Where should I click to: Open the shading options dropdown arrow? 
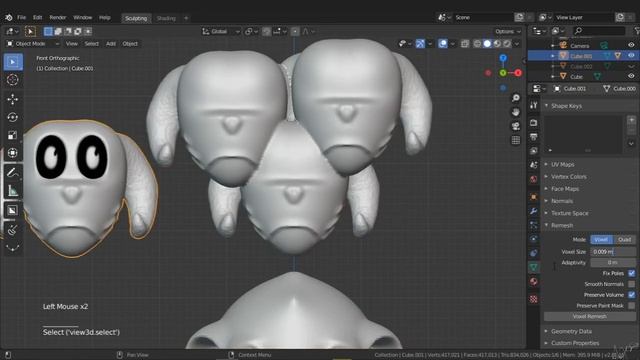coord(517,44)
